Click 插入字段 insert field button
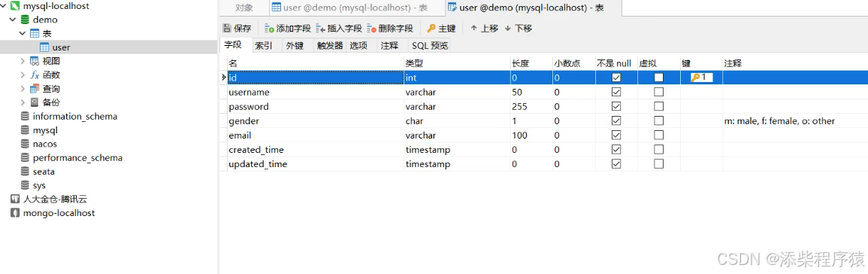868x274 pixels. click(x=339, y=29)
